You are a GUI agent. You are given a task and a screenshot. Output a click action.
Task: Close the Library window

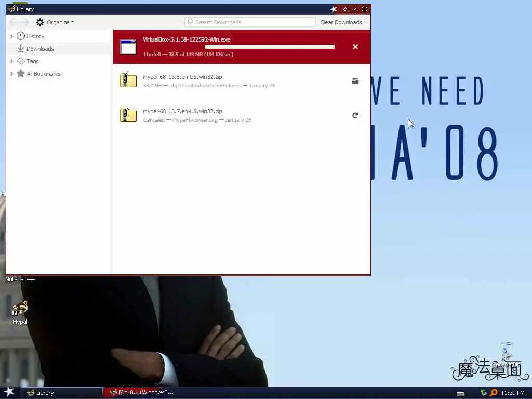[x=364, y=9]
